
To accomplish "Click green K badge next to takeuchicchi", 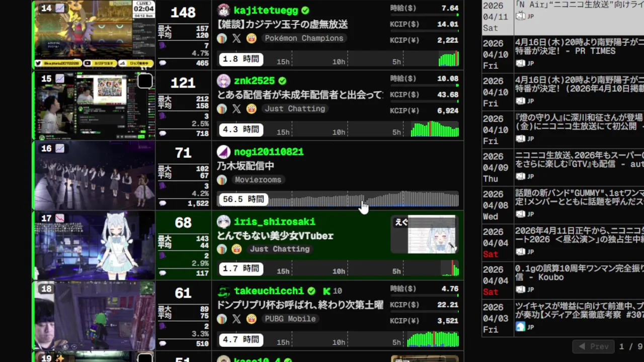I will pos(327,291).
